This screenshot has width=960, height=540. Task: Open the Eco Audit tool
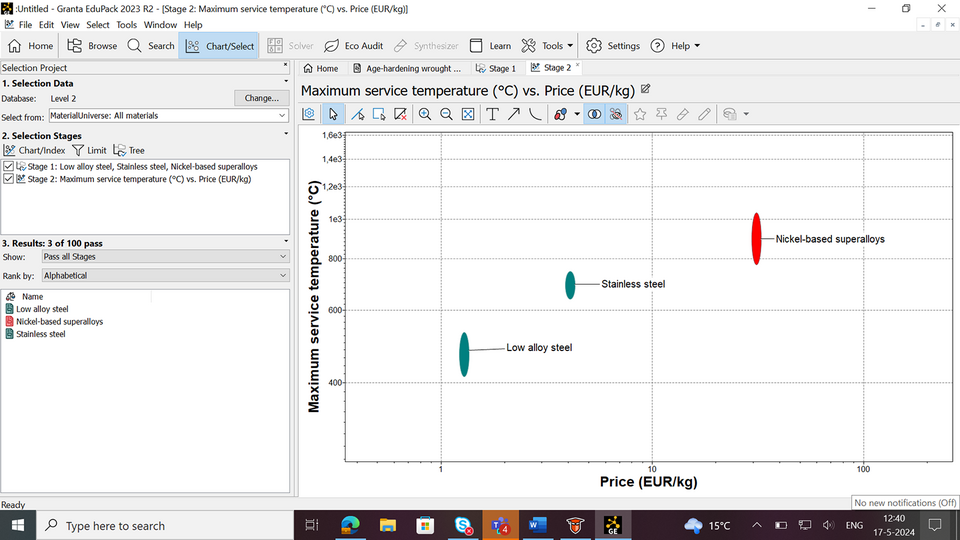point(354,46)
